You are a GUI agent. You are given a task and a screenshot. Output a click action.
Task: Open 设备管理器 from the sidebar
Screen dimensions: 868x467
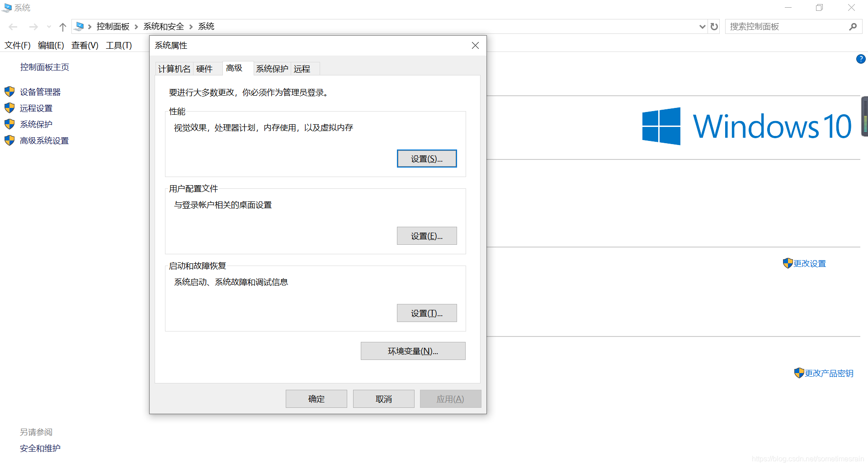(41, 91)
